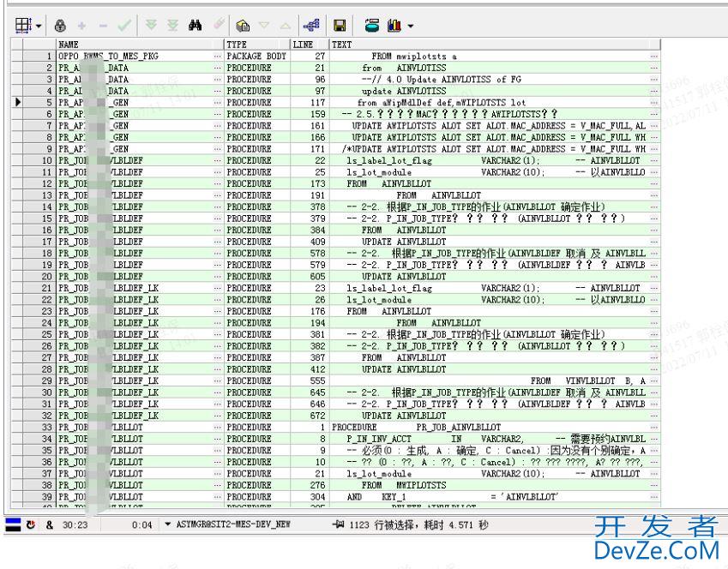Click the PACKAGE BODY type cell

pos(257,57)
